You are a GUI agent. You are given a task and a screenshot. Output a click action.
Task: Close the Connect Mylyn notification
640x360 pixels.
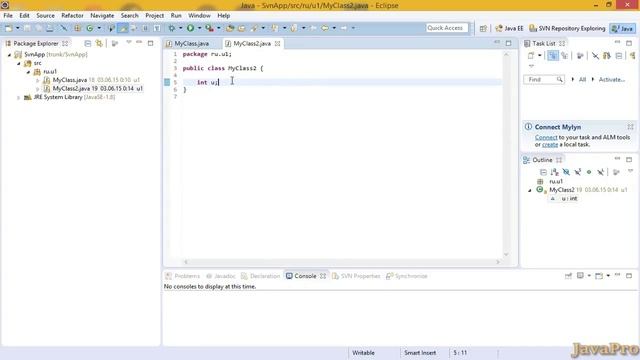pos(630,127)
